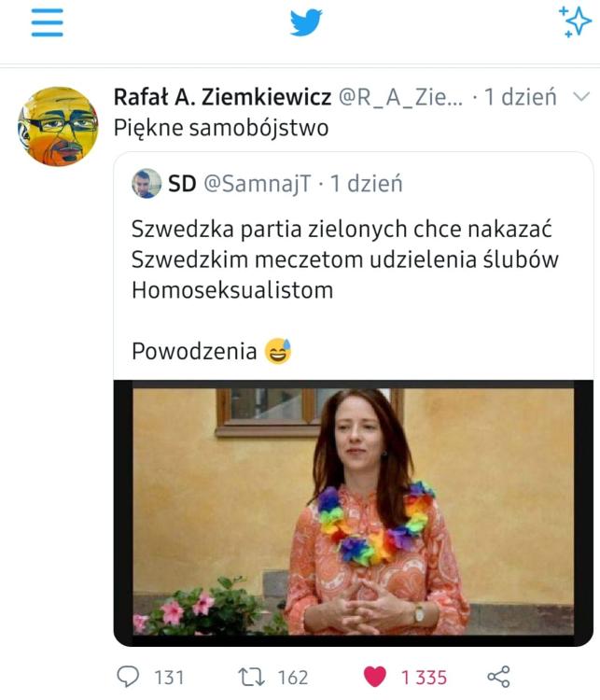This screenshot has width=600, height=700.
Task: View the woman with rainbow garland photo
Action: (353, 513)
